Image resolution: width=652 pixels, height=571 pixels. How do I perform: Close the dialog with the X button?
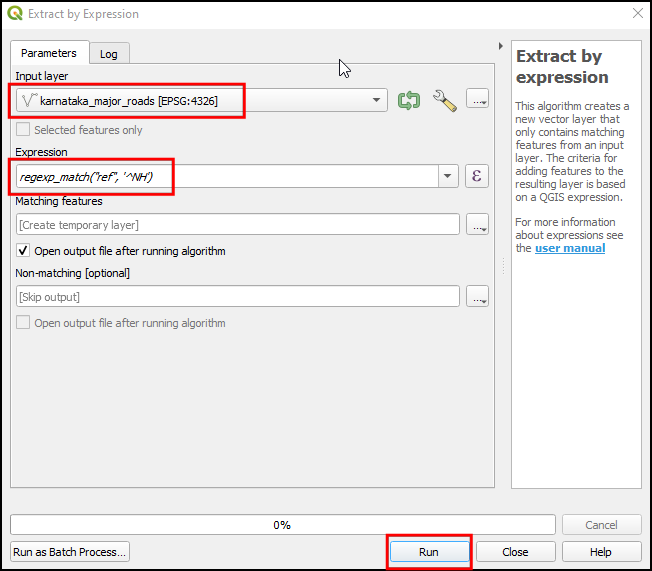(638, 13)
